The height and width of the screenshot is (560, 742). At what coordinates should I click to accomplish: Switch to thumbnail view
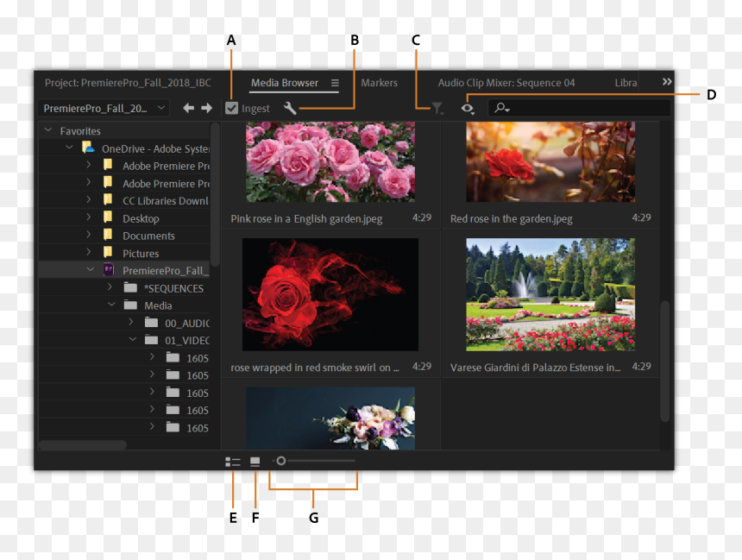pyautogui.click(x=255, y=462)
